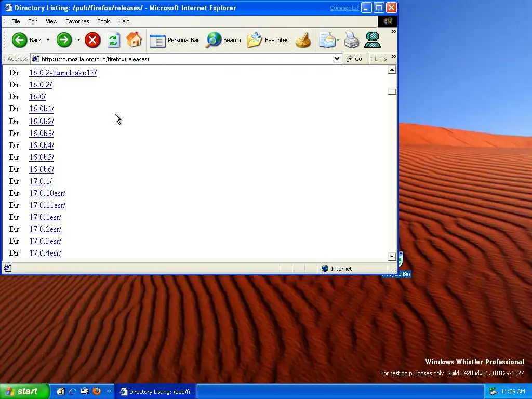This screenshot has height=399, width=532.
Task: Open the address bar dropdown
Action: tap(337, 59)
